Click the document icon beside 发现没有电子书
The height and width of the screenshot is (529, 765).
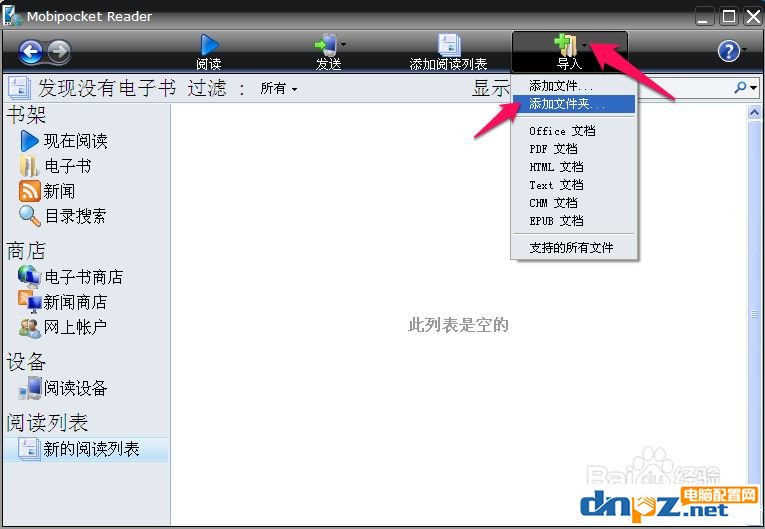(19, 88)
